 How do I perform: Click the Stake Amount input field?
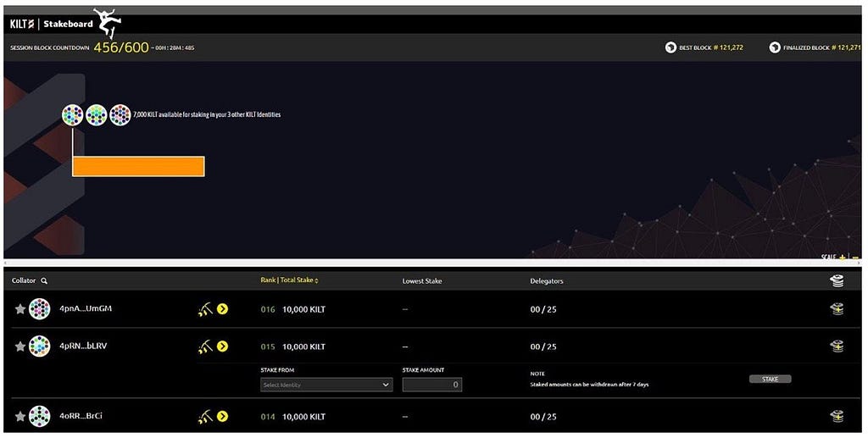432,385
